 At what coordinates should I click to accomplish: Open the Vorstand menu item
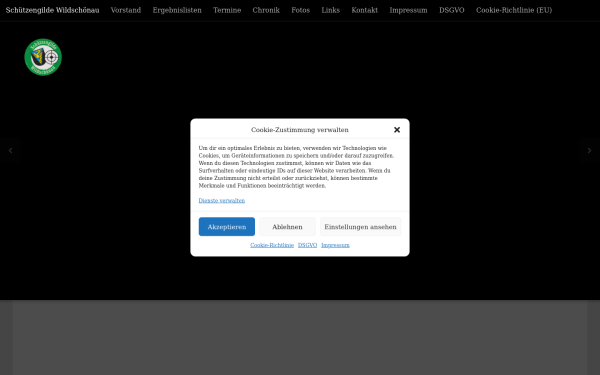(x=126, y=10)
